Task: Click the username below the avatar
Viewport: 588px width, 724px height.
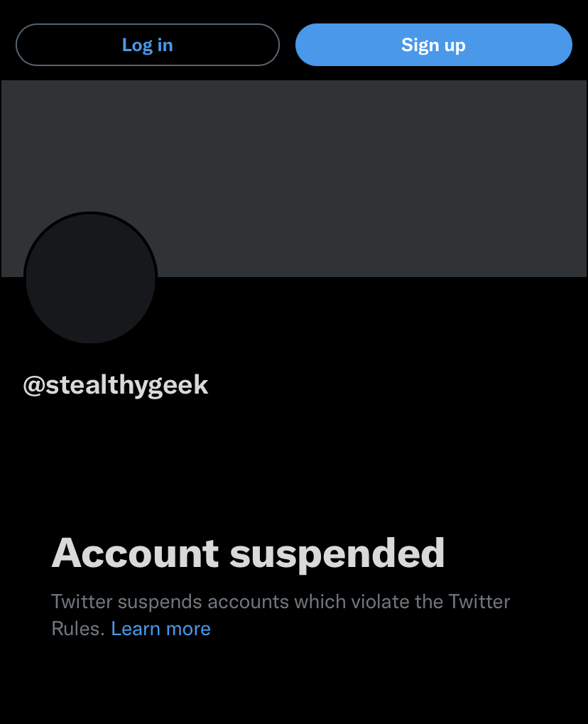Action: [x=116, y=385]
